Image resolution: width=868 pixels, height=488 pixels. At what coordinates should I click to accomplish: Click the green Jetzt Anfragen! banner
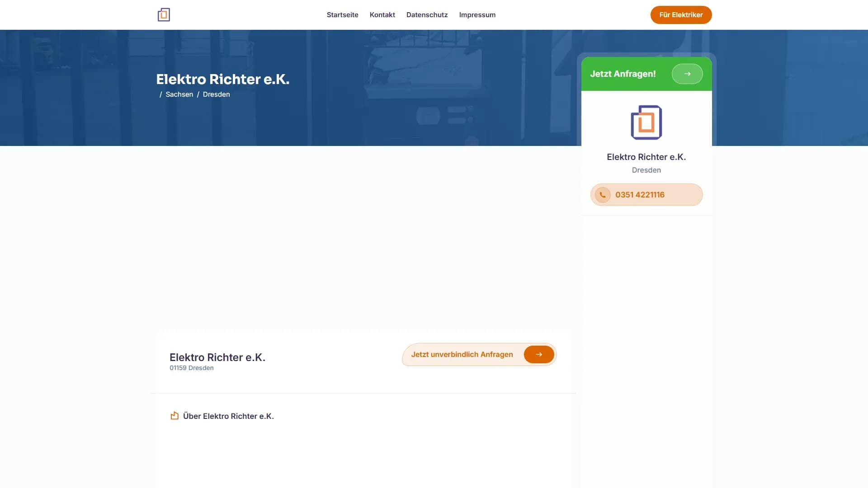(x=623, y=74)
